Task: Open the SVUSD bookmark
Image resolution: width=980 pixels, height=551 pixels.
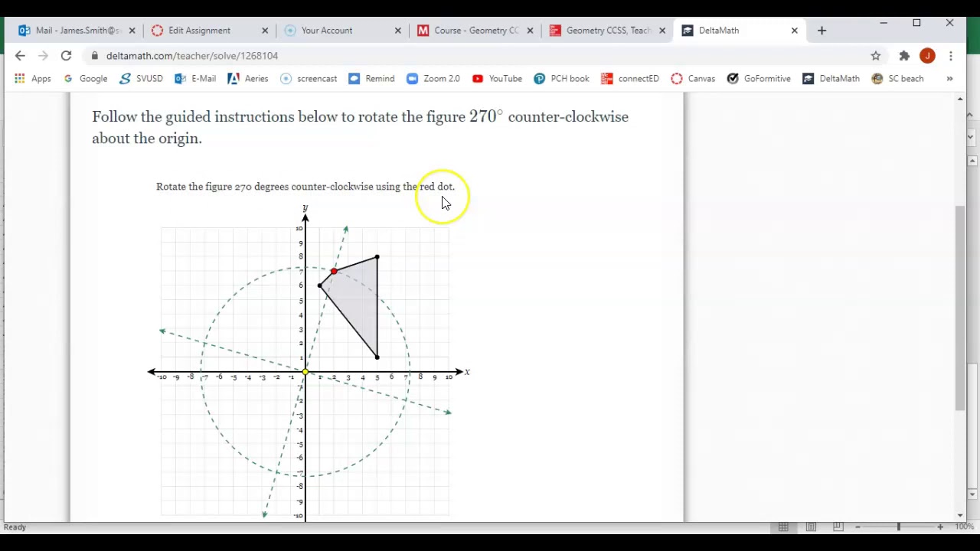Action: (x=142, y=79)
